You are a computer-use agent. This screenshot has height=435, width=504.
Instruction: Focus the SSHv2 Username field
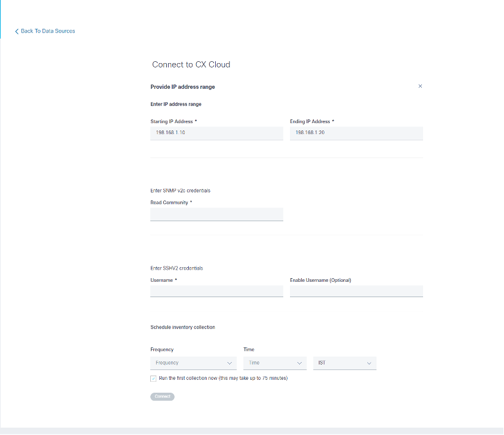coord(216,292)
